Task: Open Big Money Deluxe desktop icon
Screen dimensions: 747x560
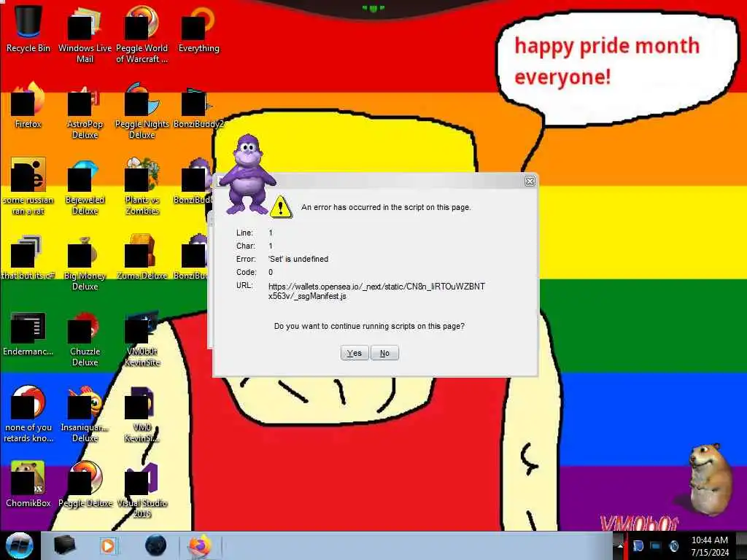Action: tap(85, 262)
